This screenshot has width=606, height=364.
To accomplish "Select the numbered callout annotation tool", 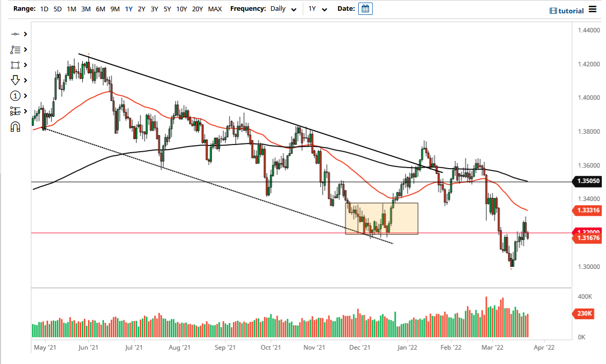I will click(x=16, y=96).
